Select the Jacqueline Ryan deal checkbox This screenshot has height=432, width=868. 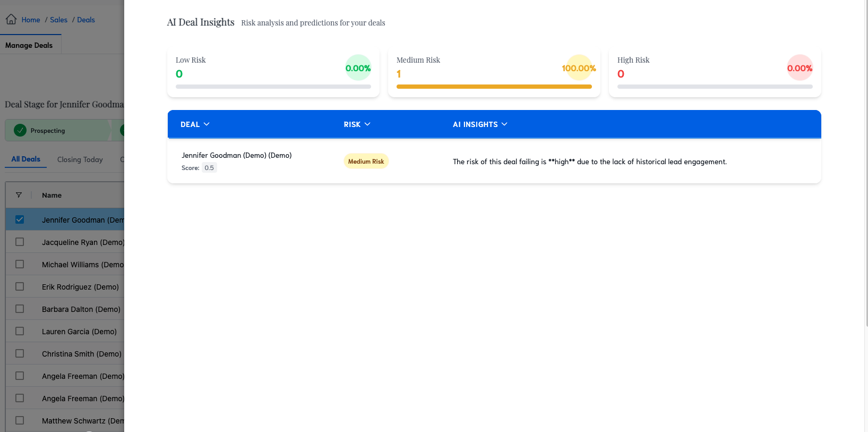tap(20, 242)
